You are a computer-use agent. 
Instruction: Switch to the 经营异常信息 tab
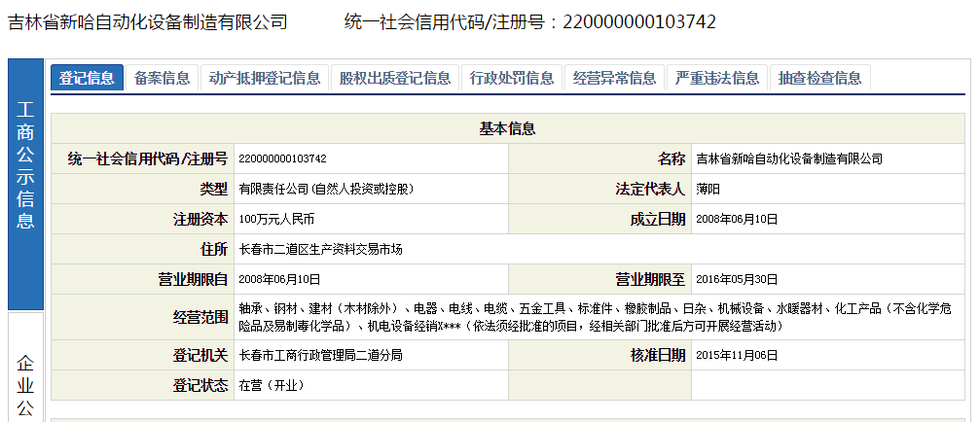coord(614,78)
